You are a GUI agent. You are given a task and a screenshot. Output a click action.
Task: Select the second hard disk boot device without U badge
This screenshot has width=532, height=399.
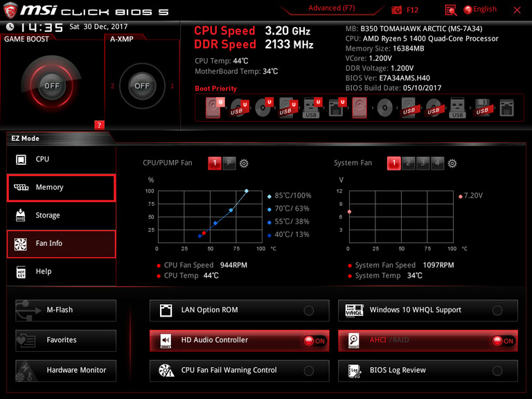pyautogui.click(x=360, y=107)
